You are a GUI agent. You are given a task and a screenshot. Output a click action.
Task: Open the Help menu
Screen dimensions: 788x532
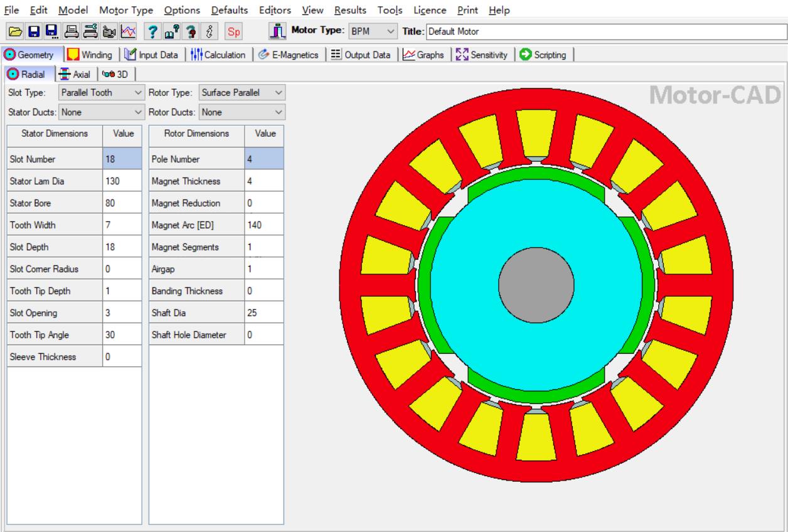pos(499,10)
